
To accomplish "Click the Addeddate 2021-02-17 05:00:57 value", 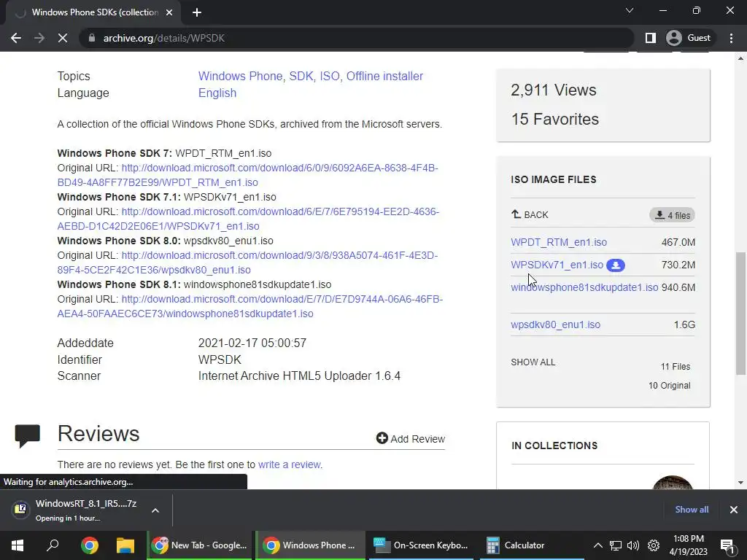I will tap(252, 343).
